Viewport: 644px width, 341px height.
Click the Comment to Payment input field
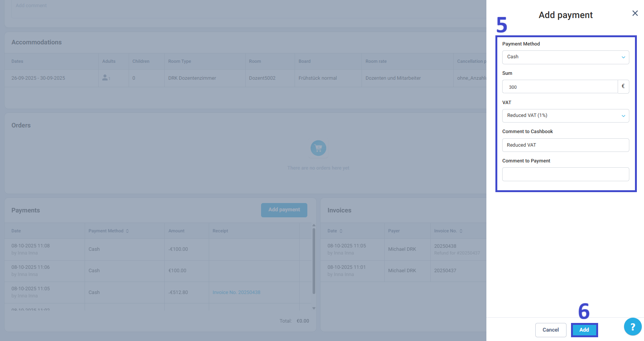click(x=565, y=174)
